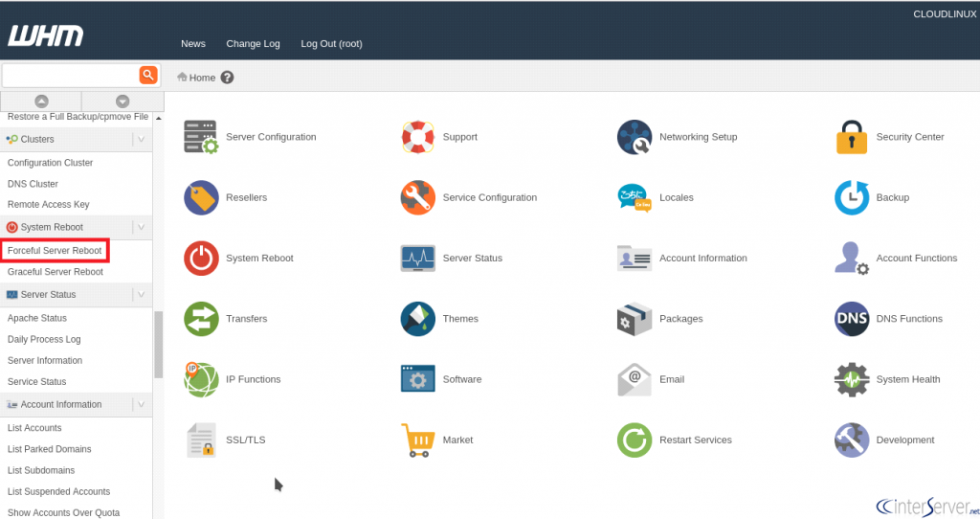Image resolution: width=980 pixels, height=519 pixels.
Task: Select Log Out (root)
Action: pos(331,44)
